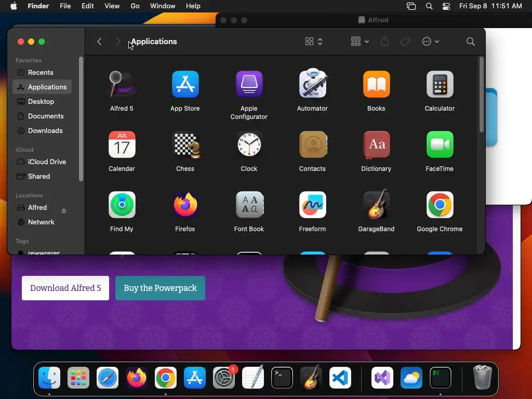Open iCloud Drive in the sidebar
The height and width of the screenshot is (399, 532).
pyautogui.click(x=42, y=162)
